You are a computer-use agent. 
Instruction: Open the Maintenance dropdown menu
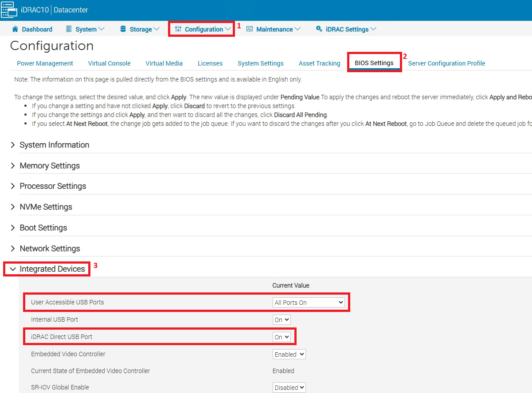tap(274, 29)
